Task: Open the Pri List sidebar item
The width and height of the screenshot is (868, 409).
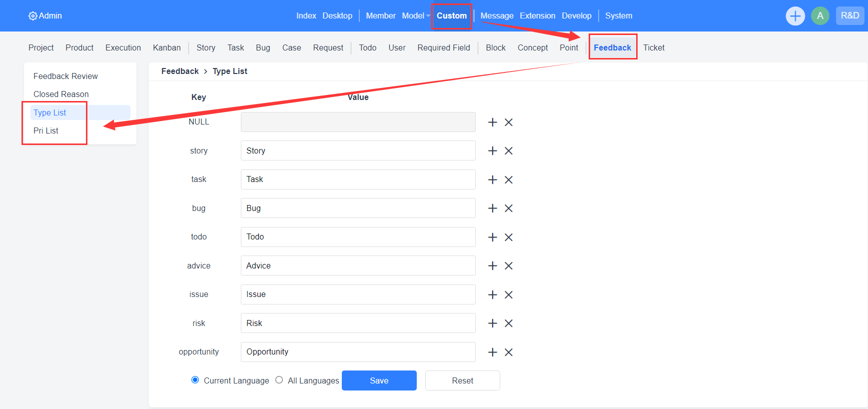Action: [x=46, y=130]
